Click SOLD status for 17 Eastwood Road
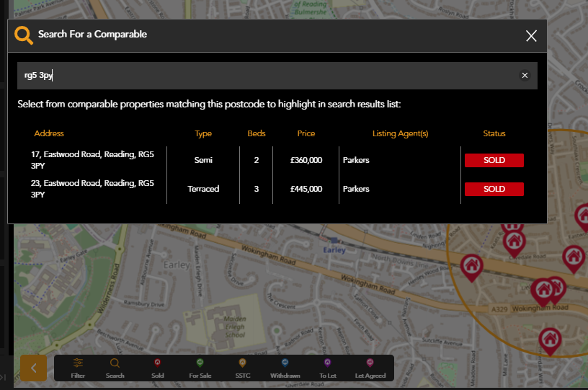The height and width of the screenshot is (390, 588). coord(494,160)
